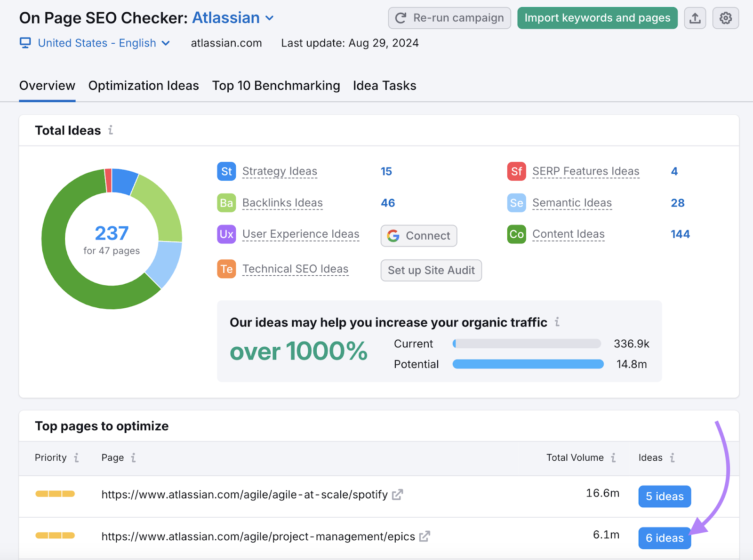
Task: Click the SERP Features Sf icon
Action: (x=516, y=171)
